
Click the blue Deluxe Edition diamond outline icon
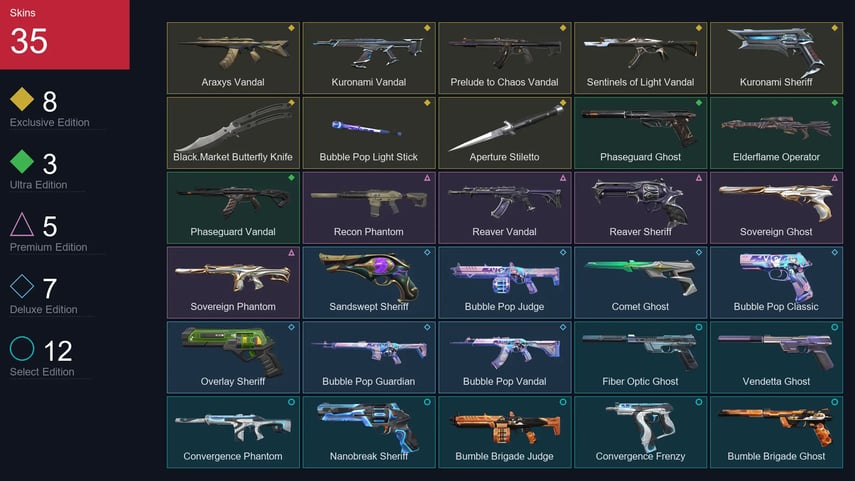pyautogui.click(x=22, y=286)
